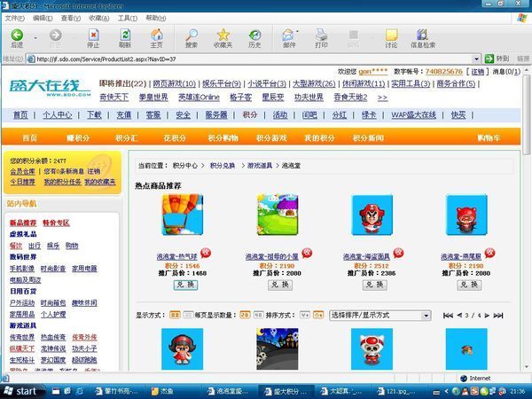This screenshot has width=532, height=399.
Task: Jump to last page arrow
Action: [x=498, y=315]
